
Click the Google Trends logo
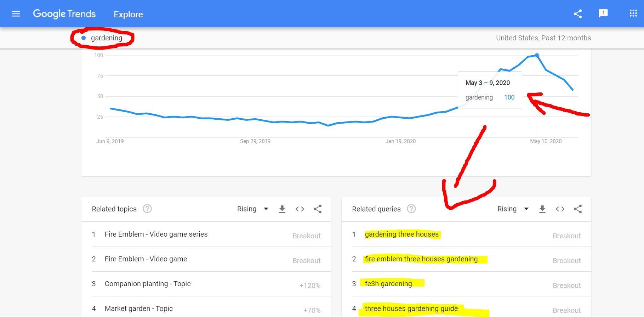click(64, 14)
